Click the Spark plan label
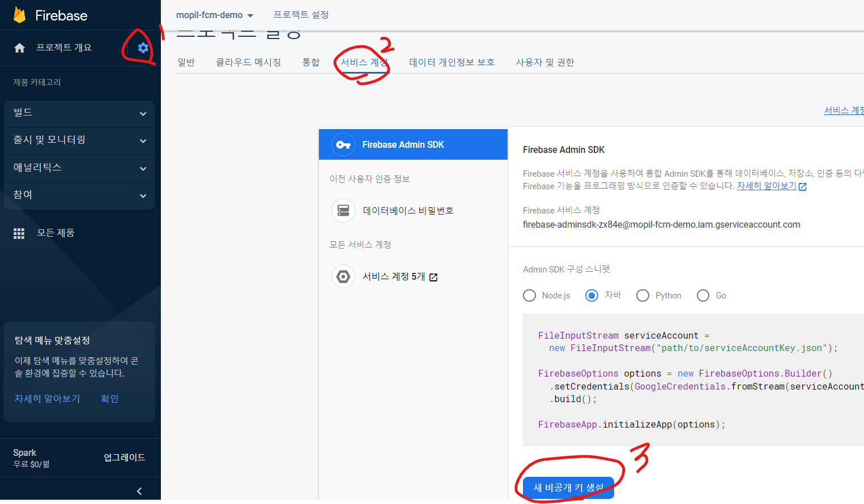The height and width of the screenshot is (504, 864). tap(24, 453)
